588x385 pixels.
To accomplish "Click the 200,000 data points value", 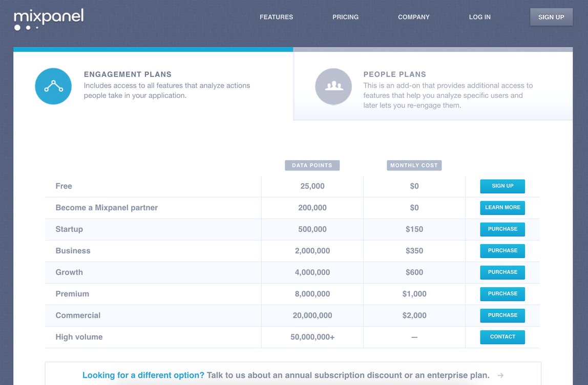I will pyautogui.click(x=312, y=208).
